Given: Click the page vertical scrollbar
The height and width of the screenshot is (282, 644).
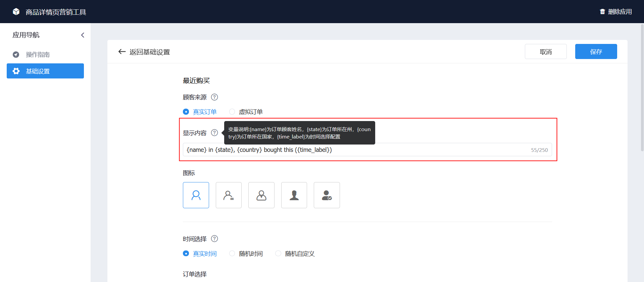Looking at the screenshot, I should 642,87.
